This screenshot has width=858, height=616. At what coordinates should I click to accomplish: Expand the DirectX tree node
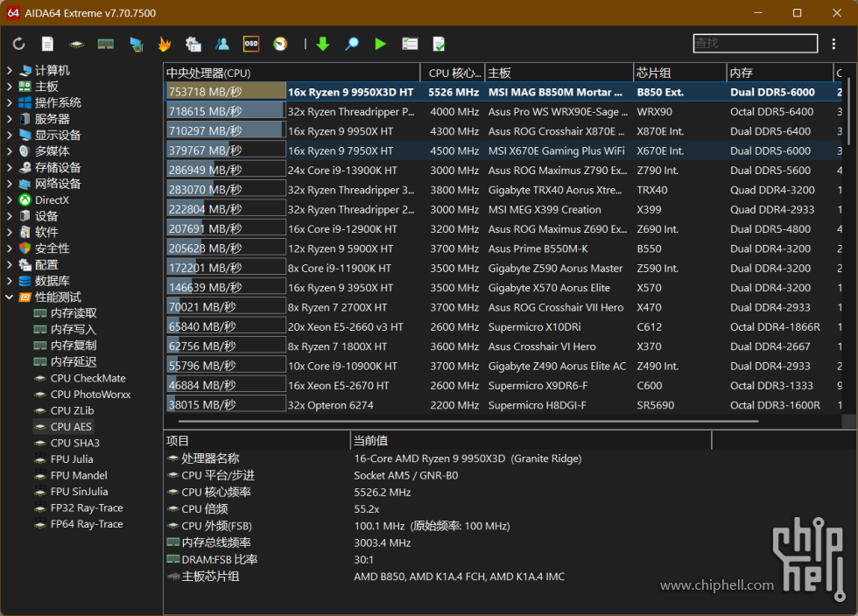click(x=10, y=199)
